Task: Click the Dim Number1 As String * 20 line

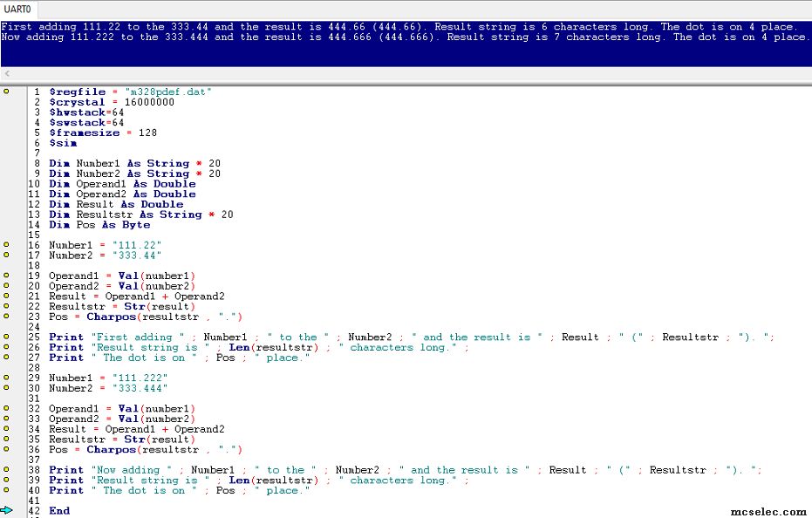Action: [x=134, y=163]
